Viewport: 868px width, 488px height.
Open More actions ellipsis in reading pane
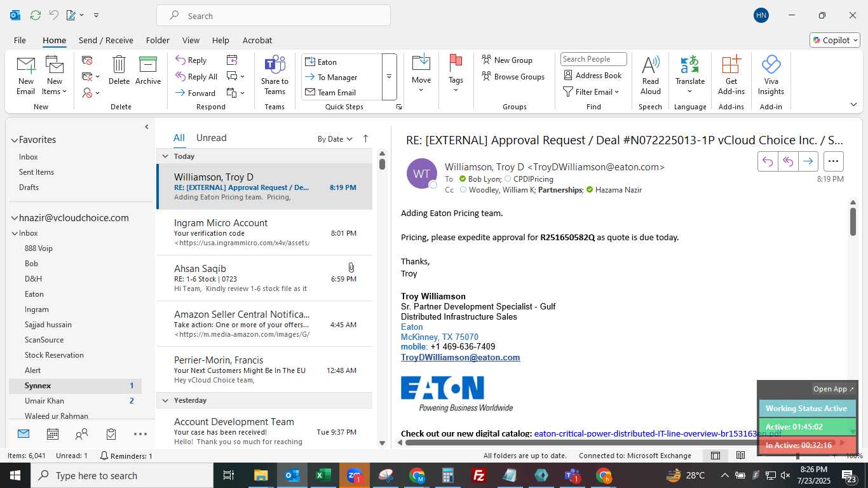834,161
